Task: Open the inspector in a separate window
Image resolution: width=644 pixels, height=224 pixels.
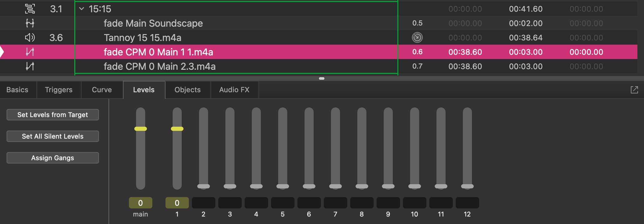Action: click(634, 90)
